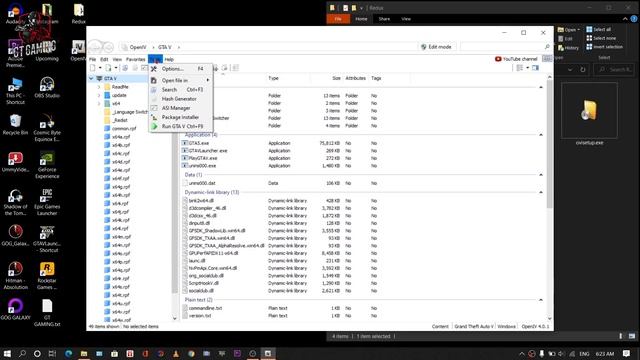
Task: Click Select none in Explorer ribbon
Action: coord(601,38)
